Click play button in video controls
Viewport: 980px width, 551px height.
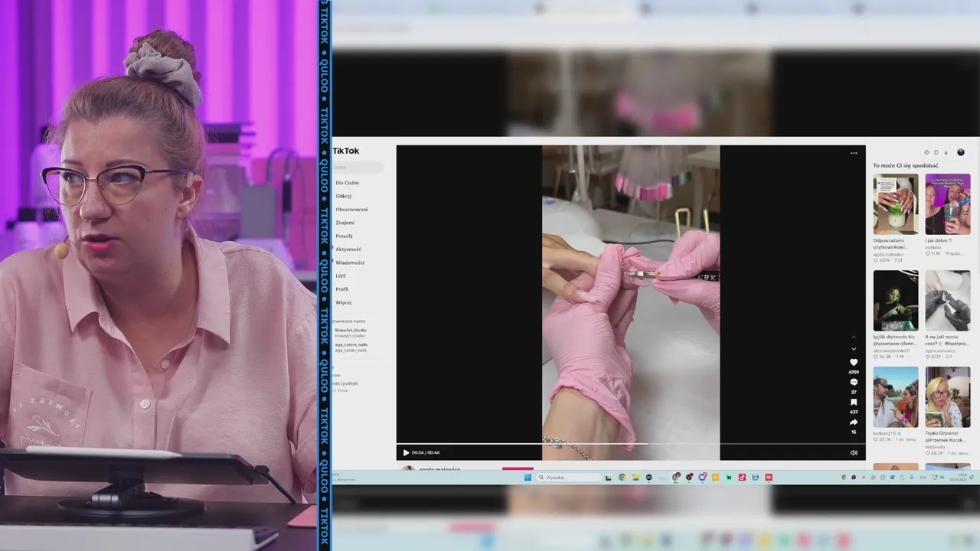tap(406, 452)
